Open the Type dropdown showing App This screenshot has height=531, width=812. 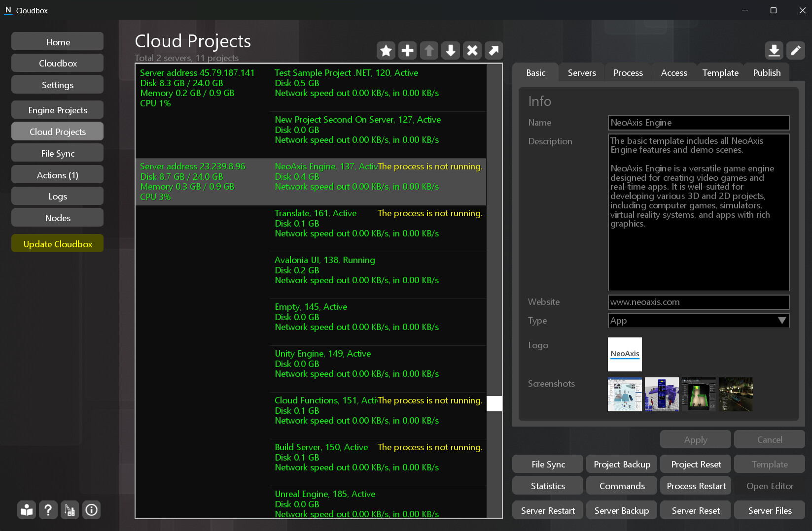pyautogui.click(x=699, y=321)
